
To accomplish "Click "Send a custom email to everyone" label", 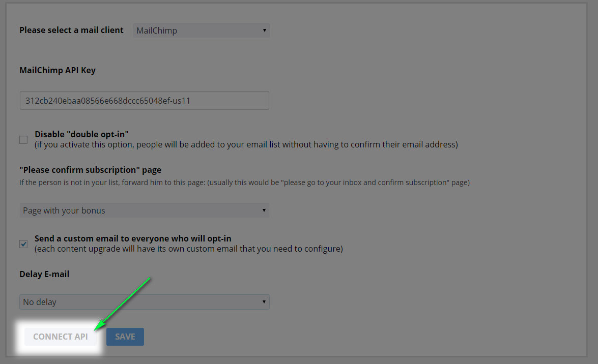I will (x=133, y=238).
